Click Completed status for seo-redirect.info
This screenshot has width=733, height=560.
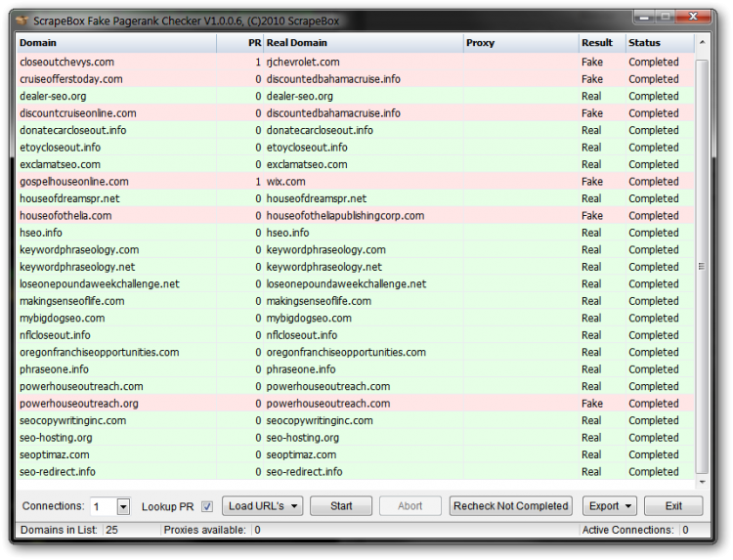point(660,471)
